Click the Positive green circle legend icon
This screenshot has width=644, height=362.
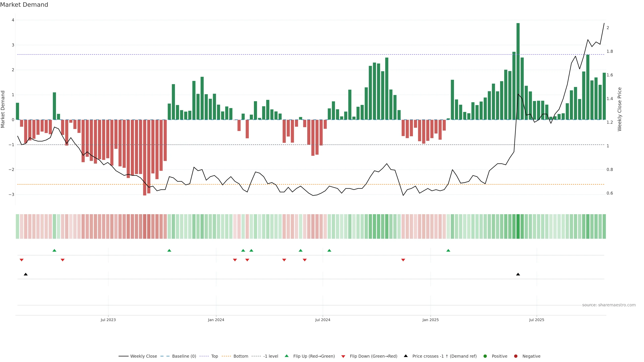point(485,356)
